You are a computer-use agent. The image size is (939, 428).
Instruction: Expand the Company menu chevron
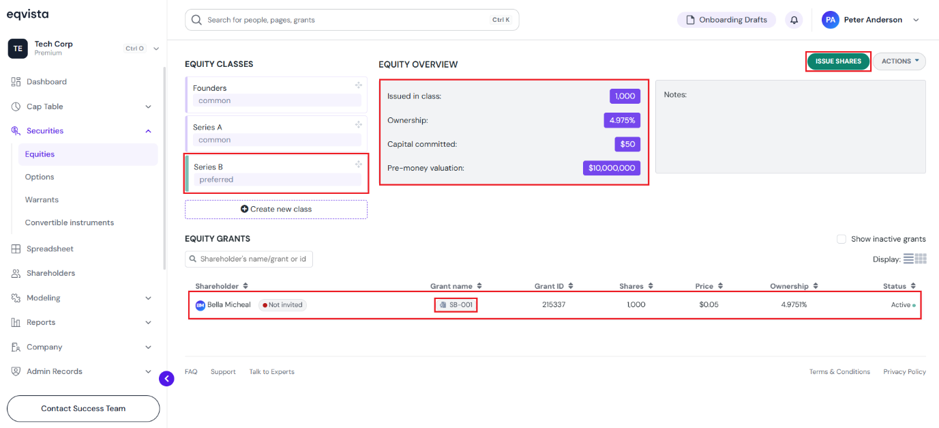[x=149, y=347]
